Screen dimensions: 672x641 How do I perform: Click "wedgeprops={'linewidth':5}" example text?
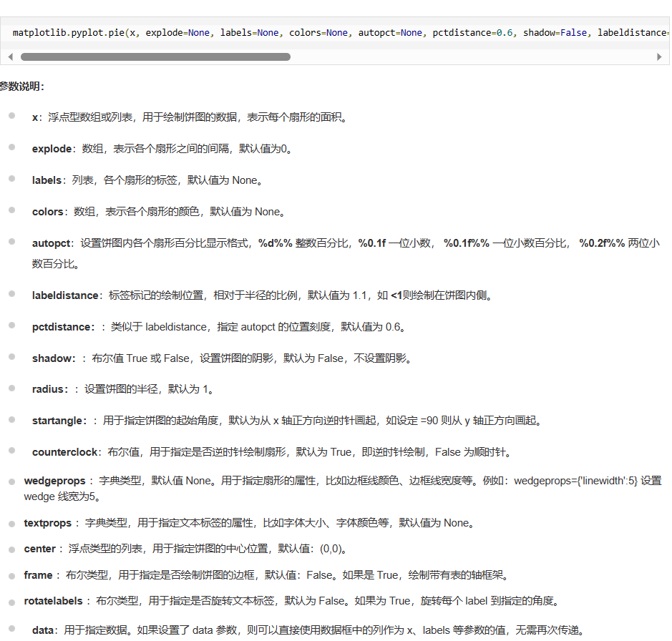click(575, 481)
